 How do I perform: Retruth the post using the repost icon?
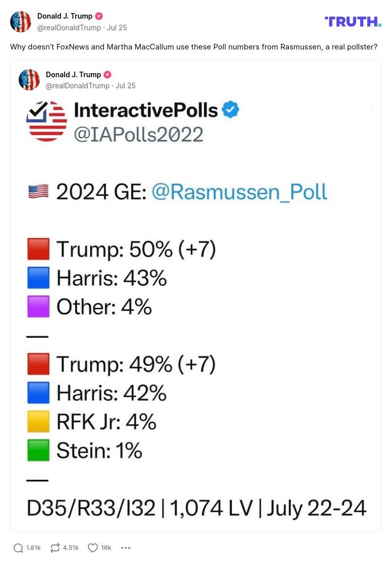point(55,547)
